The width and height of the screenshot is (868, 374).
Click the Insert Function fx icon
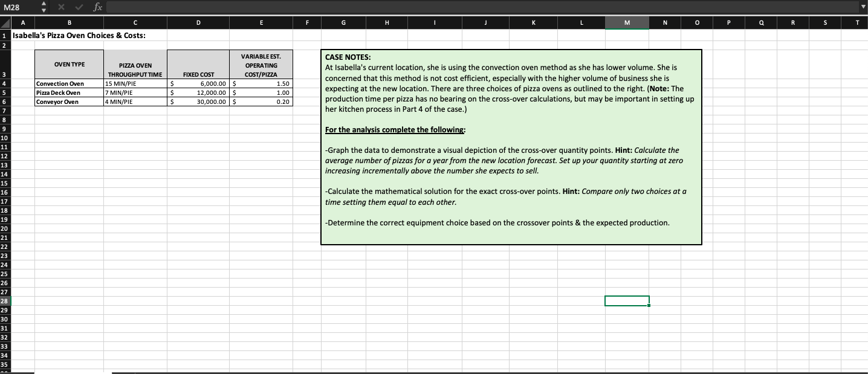(x=98, y=7)
